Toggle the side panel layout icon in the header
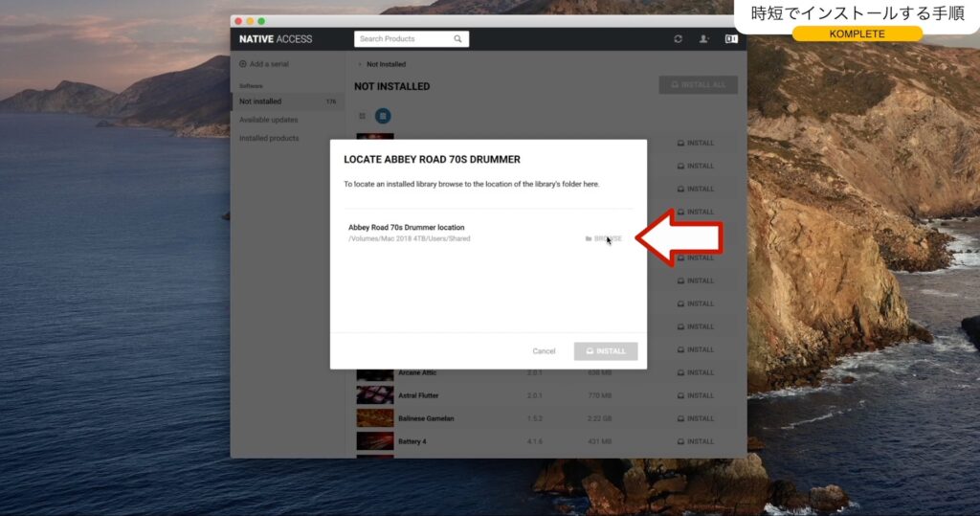This screenshot has height=516, width=980. (730, 39)
